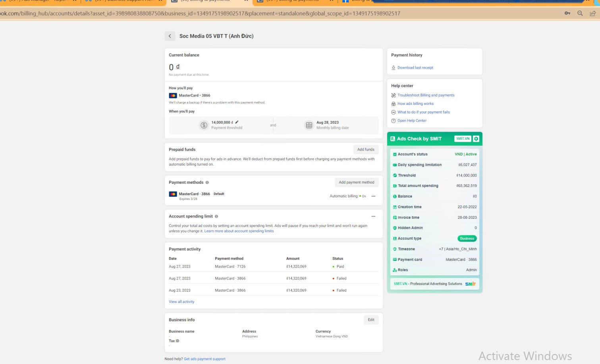Image resolution: width=600 pixels, height=364 pixels.
Task: Edit the Business info section
Action: [371, 320]
